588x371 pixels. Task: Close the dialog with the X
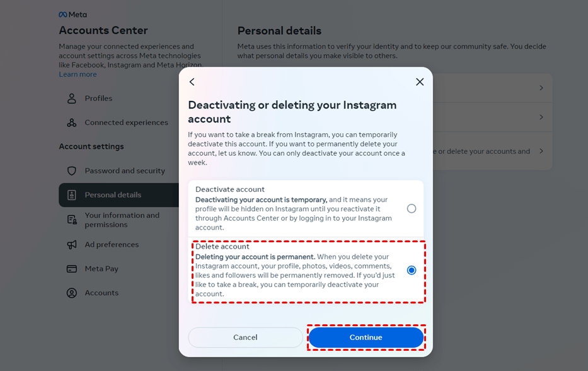(x=420, y=82)
